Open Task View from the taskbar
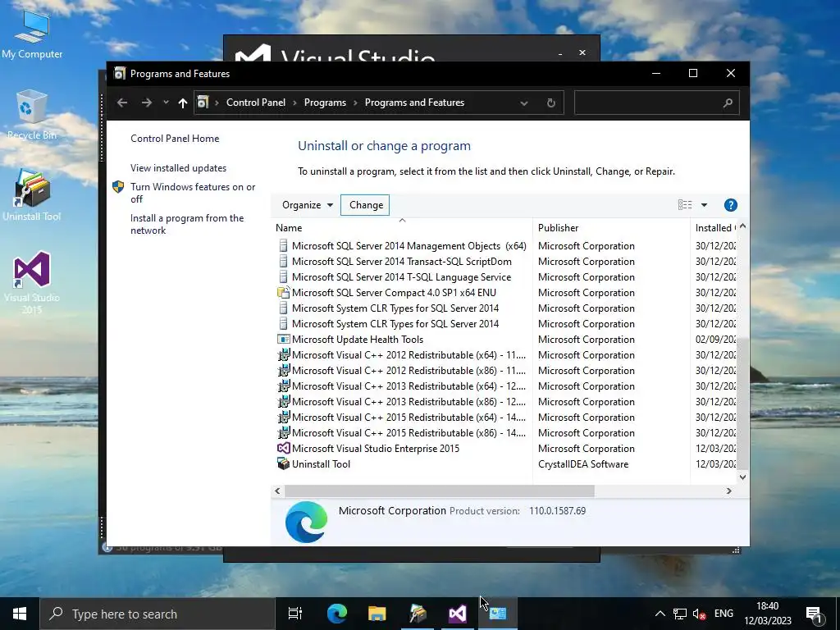 click(295, 614)
